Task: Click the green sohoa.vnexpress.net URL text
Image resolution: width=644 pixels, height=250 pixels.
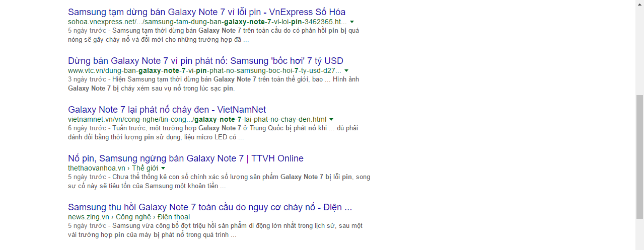Action: (x=207, y=22)
